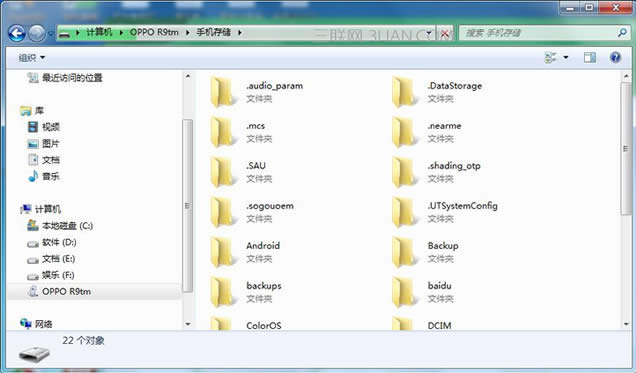Stop loading with the red X button
Screen dimensions: 636x373
click(x=445, y=33)
